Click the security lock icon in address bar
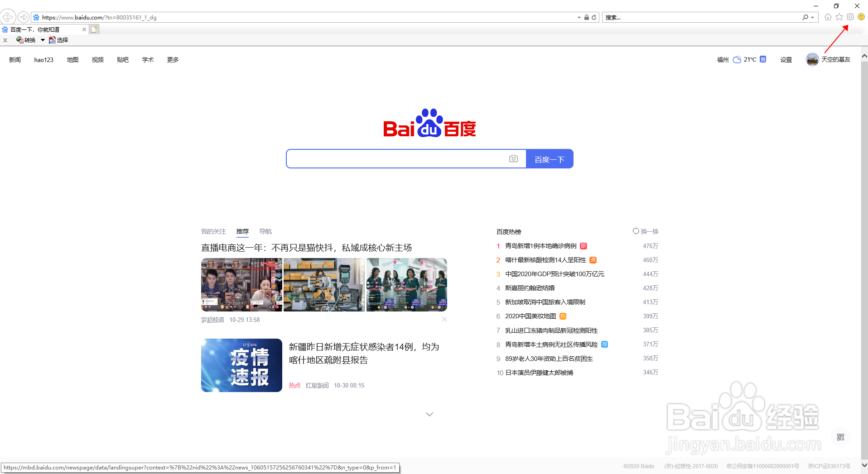Viewport: 868px width, 474px height. coord(587,17)
